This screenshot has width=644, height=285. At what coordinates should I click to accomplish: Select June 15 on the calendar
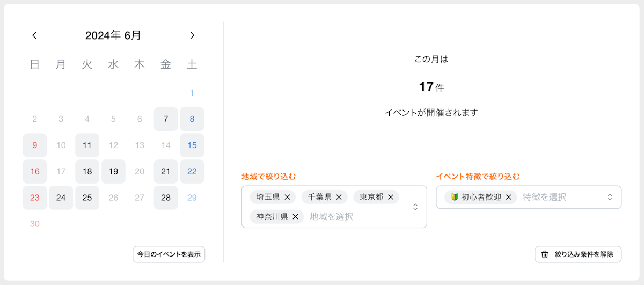click(192, 145)
